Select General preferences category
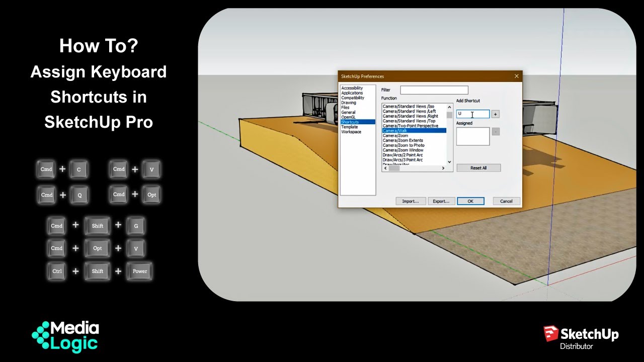 [x=348, y=113]
